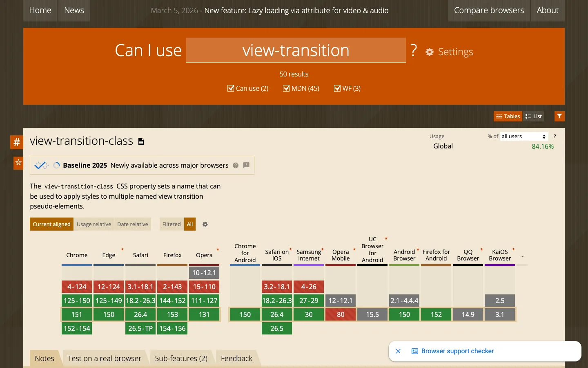Select Android Browser 2.1-4.4.4 cell

tap(404, 301)
